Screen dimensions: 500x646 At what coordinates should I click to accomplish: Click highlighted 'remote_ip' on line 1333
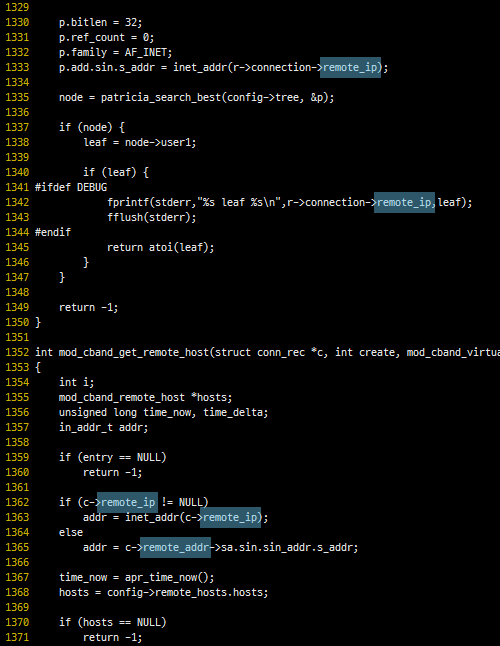click(350, 67)
